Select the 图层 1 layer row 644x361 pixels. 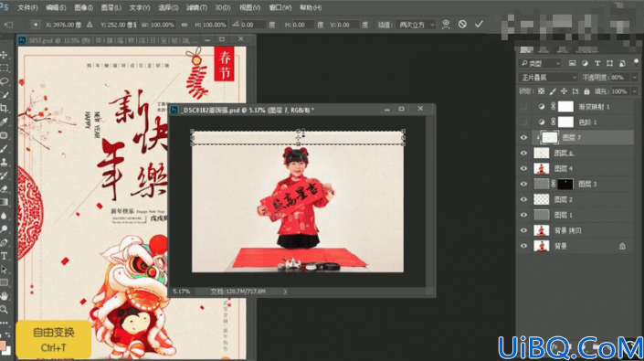(575, 215)
